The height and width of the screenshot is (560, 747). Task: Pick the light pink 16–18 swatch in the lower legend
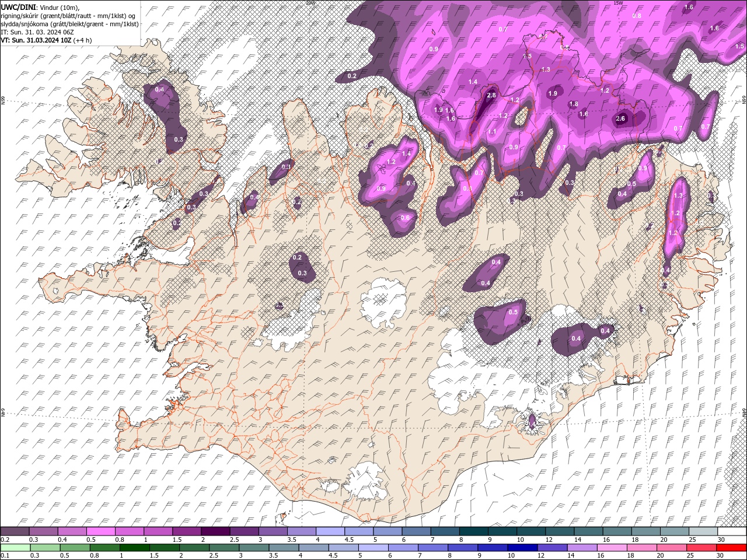(612, 548)
